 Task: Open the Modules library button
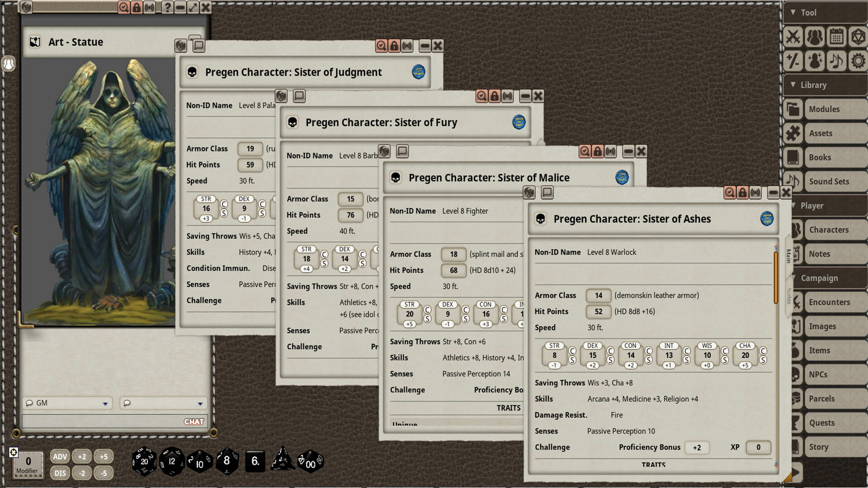point(824,109)
